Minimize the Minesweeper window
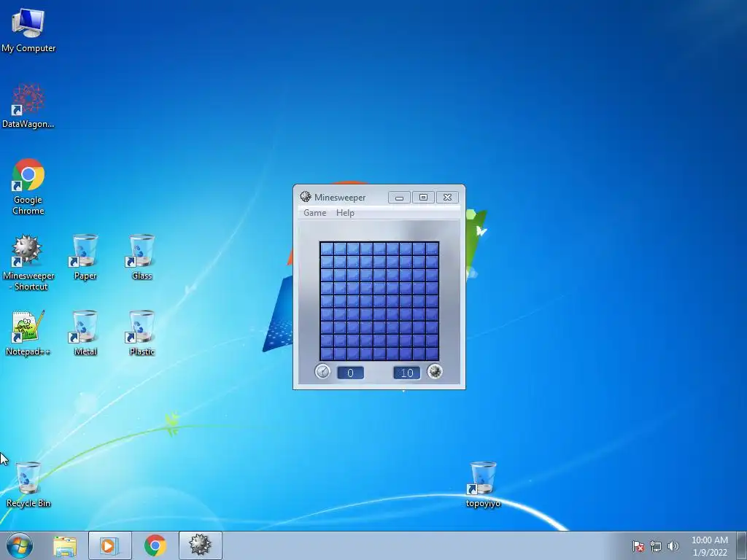 [x=399, y=197]
